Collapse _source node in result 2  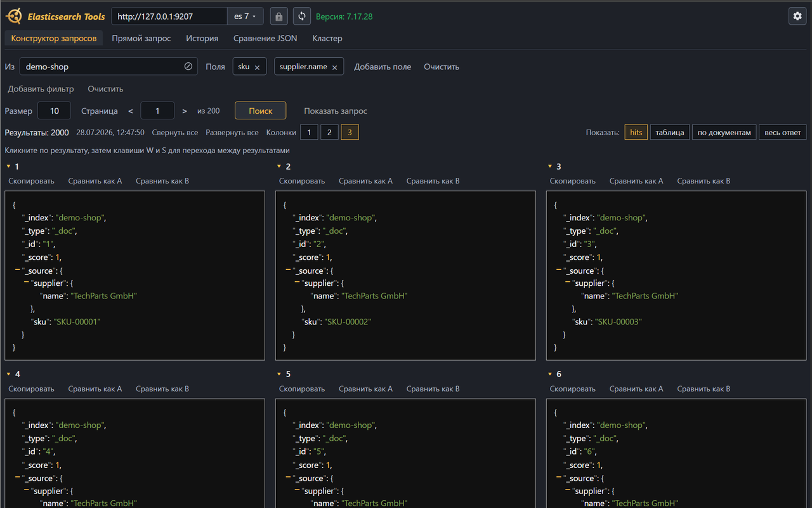[288, 271]
